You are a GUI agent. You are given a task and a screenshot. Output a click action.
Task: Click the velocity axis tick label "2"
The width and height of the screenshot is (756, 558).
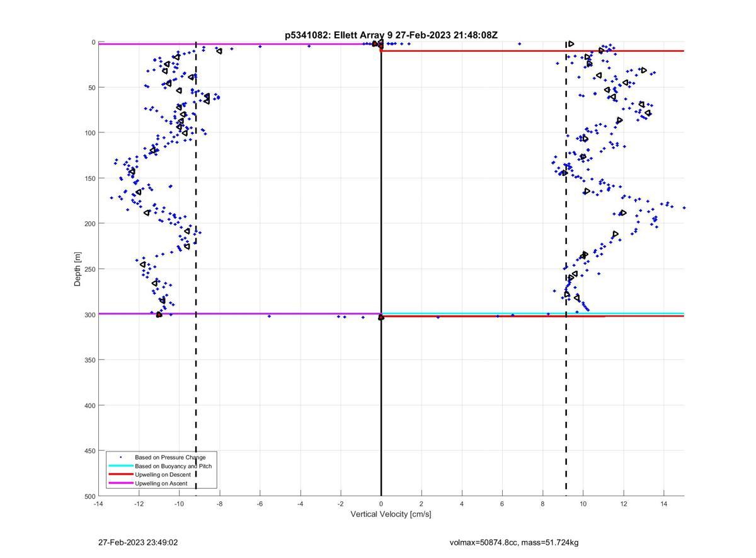(421, 504)
